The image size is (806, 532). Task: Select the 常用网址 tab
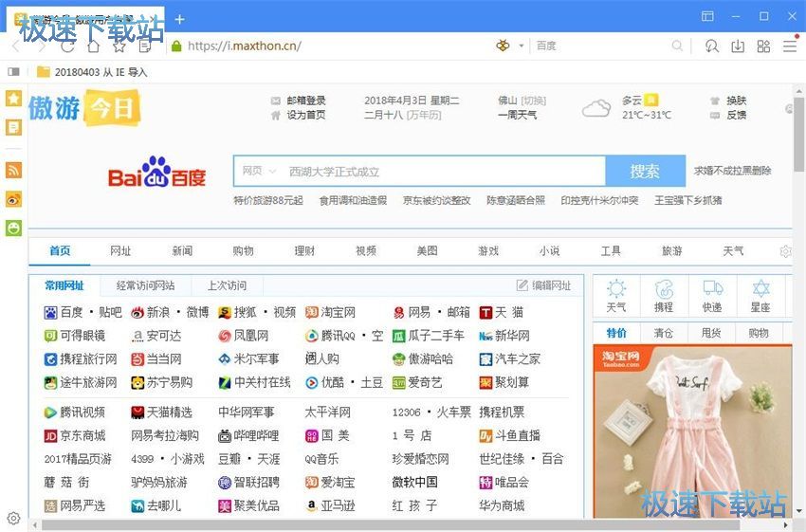64,285
